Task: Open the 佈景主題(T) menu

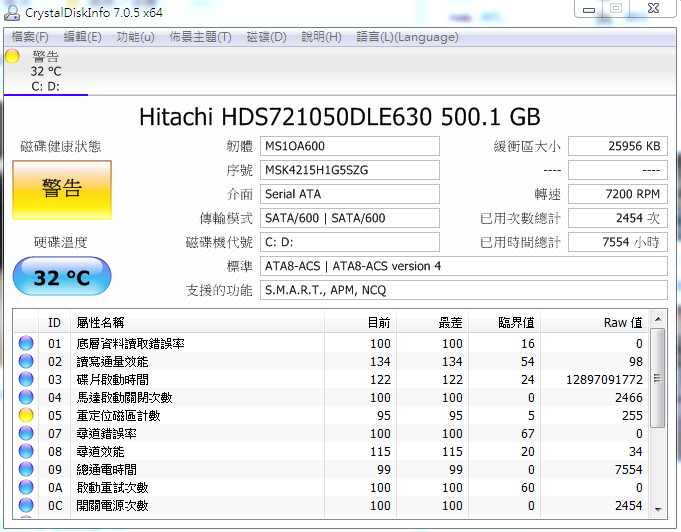Action: point(200,37)
